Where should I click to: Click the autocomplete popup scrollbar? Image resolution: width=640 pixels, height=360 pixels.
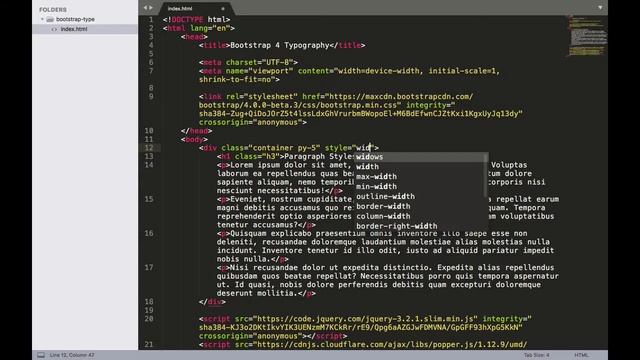click(x=486, y=175)
